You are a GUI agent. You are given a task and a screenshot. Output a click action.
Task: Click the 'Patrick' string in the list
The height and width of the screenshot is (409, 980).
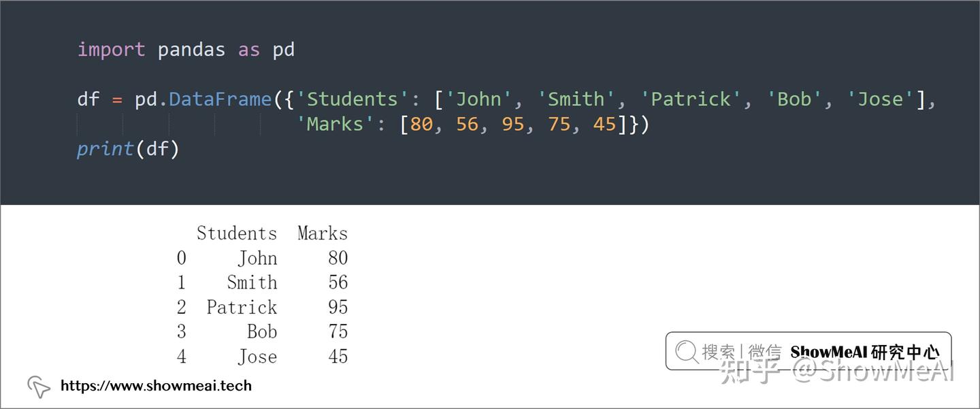691,99
